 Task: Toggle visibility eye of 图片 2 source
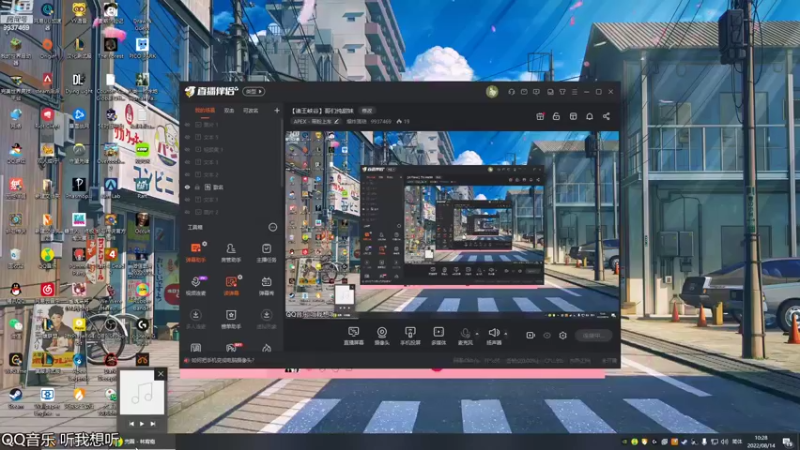tap(187, 212)
